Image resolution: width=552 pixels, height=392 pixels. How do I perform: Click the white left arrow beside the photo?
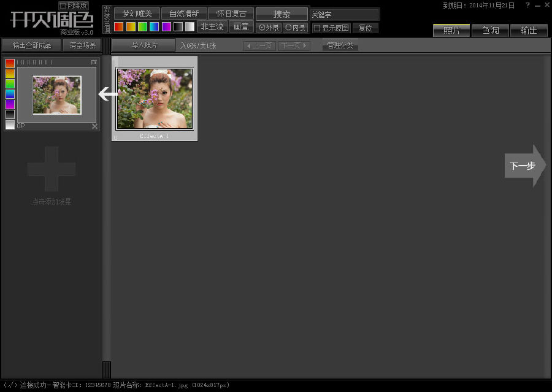tap(109, 94)
